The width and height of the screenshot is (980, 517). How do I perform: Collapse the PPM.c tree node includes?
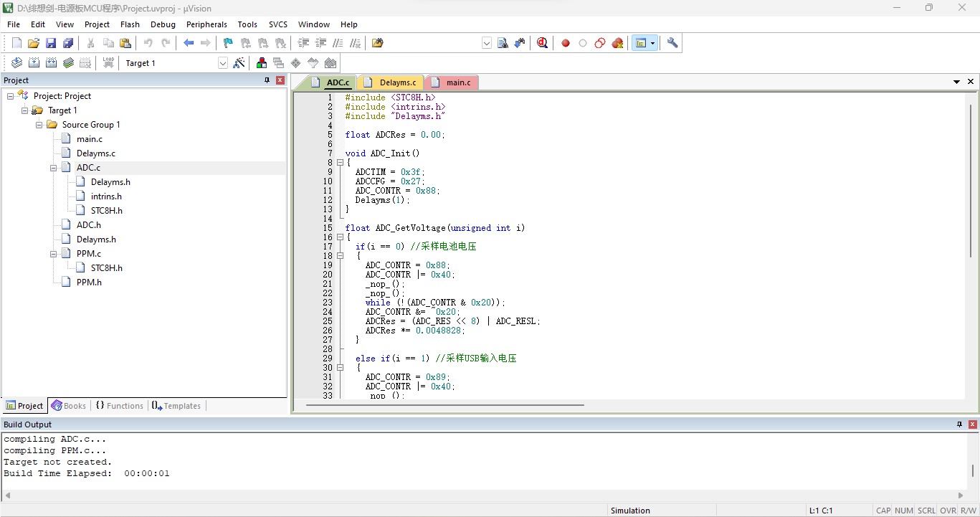click(54, 254)
